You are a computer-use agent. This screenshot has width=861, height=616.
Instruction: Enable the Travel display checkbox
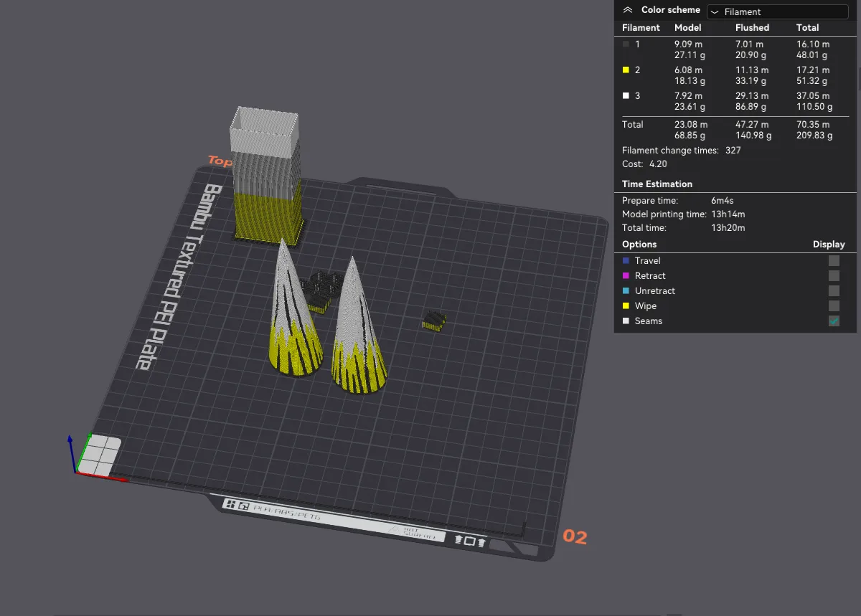pos(834,261)
